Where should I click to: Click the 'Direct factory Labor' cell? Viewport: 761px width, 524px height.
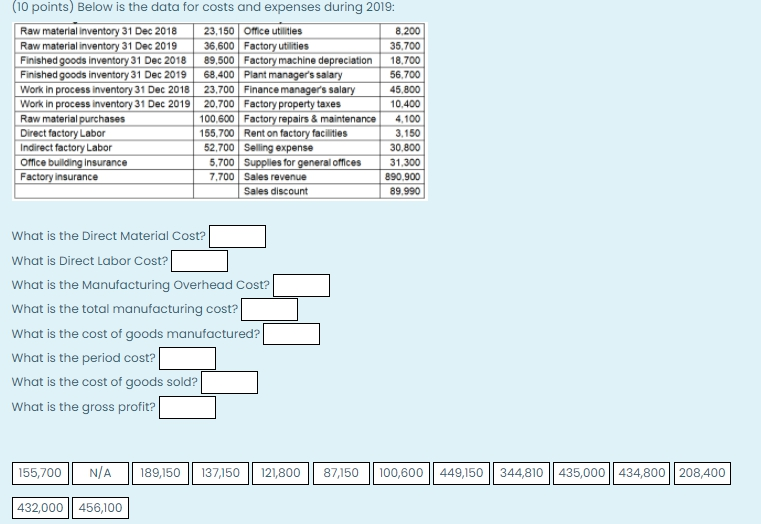click(104, 133)
